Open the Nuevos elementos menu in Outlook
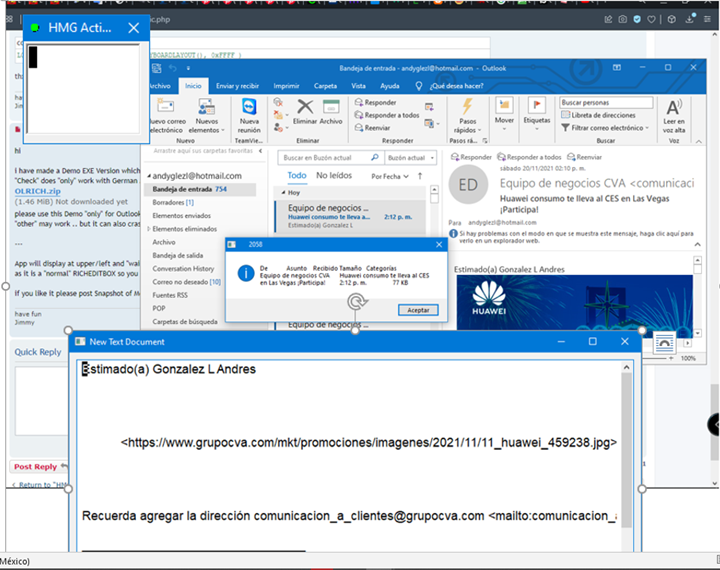This screenshot has width=720, height=570. coord(207,116)
